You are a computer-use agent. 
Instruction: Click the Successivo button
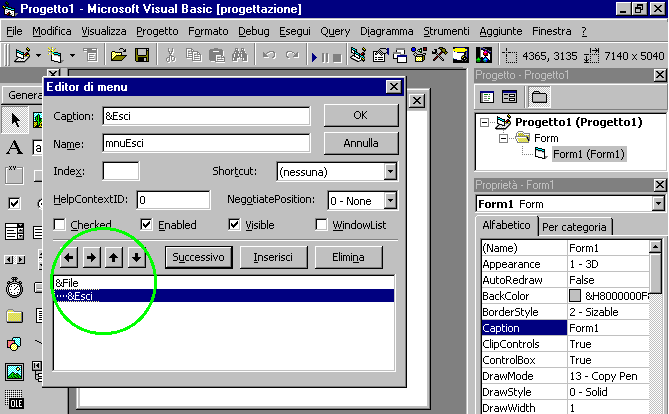click(198, 257)
